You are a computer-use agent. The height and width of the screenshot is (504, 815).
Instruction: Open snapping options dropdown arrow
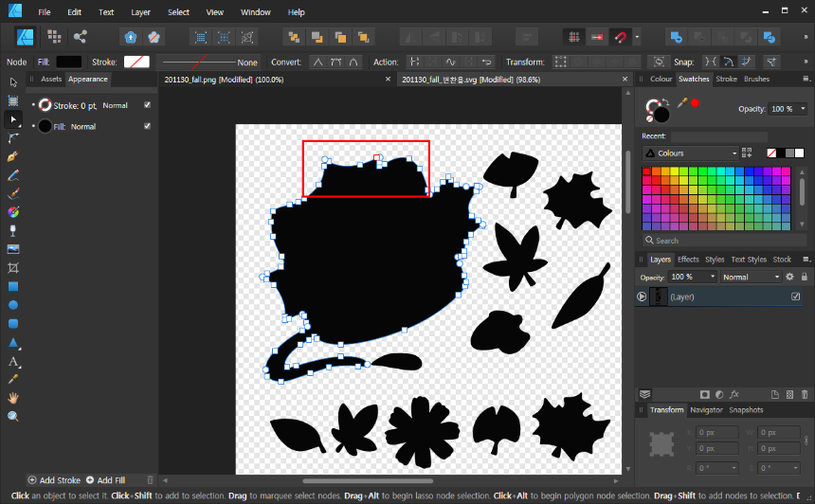click(x=637, y=37)
